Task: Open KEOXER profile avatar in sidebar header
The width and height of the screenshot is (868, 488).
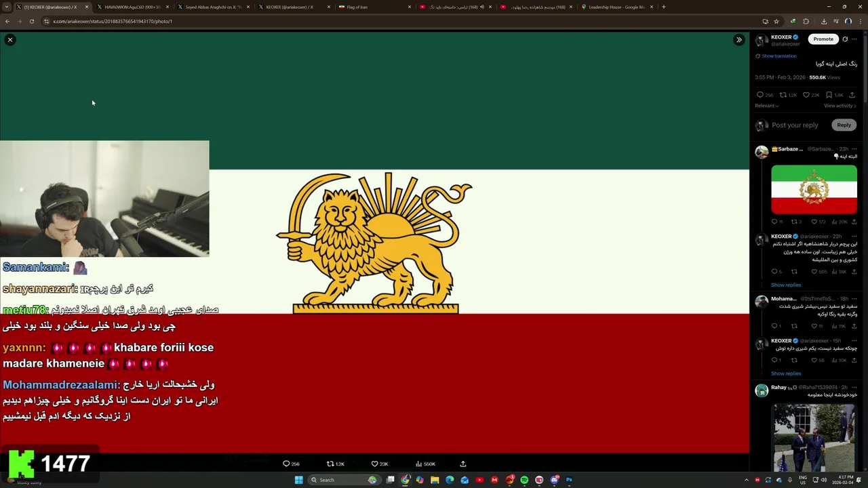Action: point(762,40)
